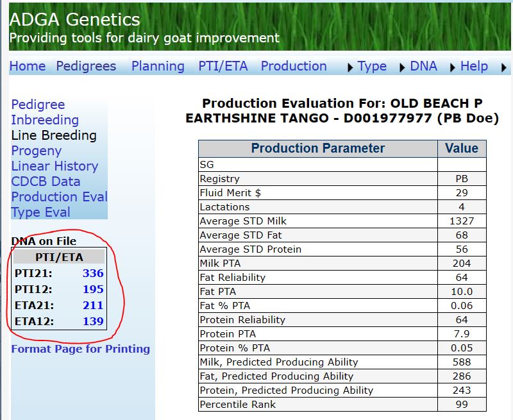Expand the arrow before DNA
This screenshot has height=420, width=513.
point(403,68)
